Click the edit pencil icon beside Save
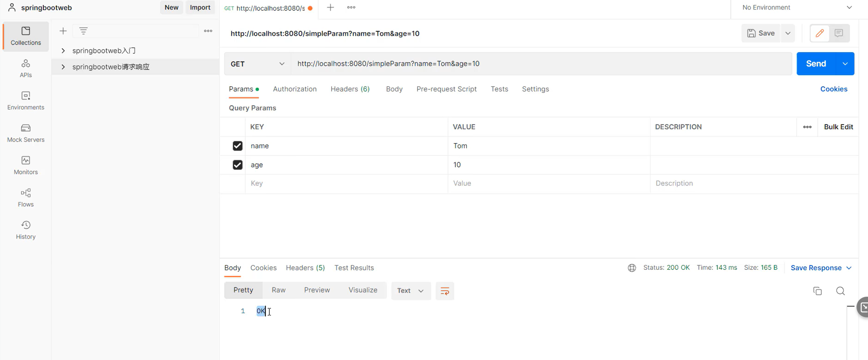This screenshot has width=868, height=360. pos(820,33)
